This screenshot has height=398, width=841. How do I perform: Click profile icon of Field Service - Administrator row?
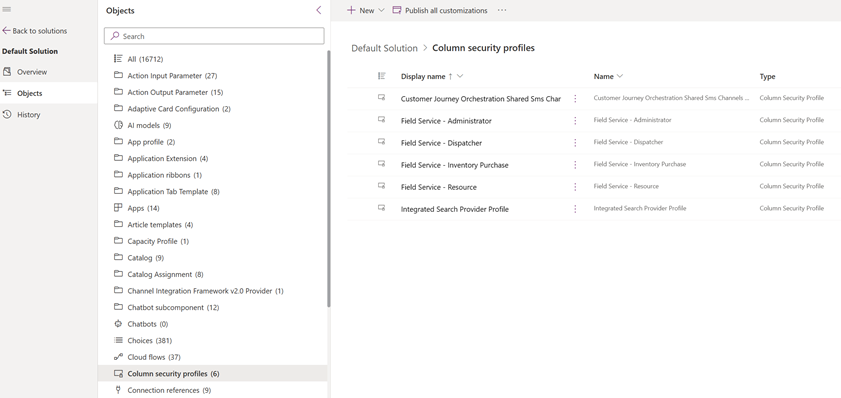pyautogui.click(x=381, y=120)
